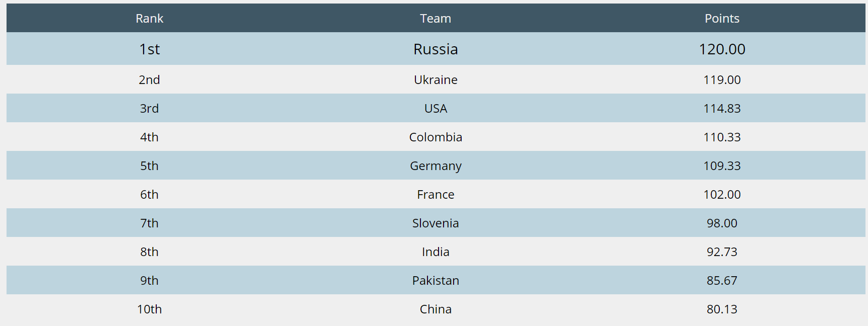Click the India team name
This screenshot has width=868, height=326.
pyautogui.click(x=436, y=252)
